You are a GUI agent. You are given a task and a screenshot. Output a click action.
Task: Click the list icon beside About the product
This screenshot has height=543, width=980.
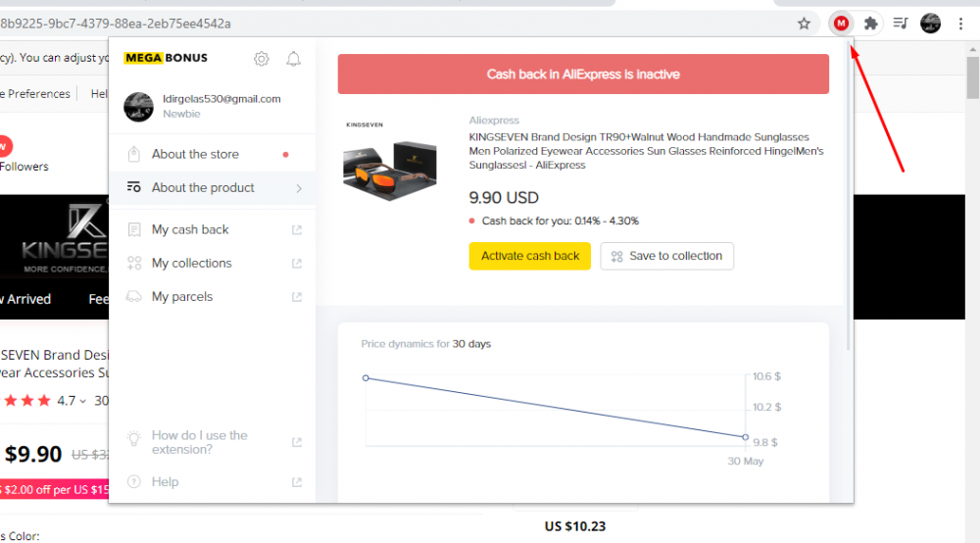click(x=133, y=187)
